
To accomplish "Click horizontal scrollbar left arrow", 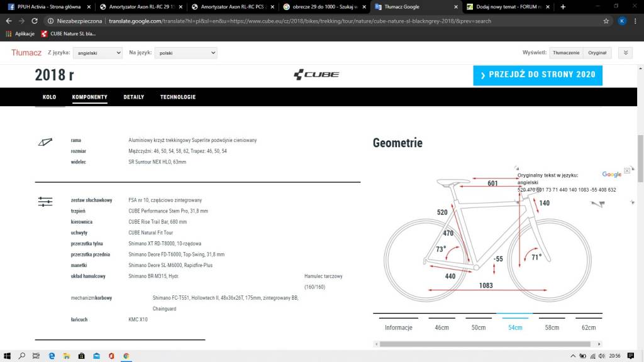I will [x=376, y=344].
